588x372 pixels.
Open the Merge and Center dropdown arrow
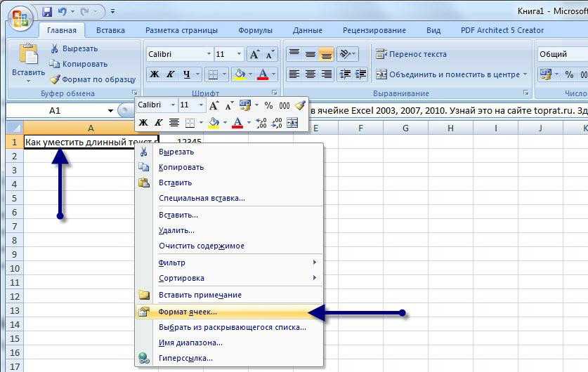click(x=525, y=74)
